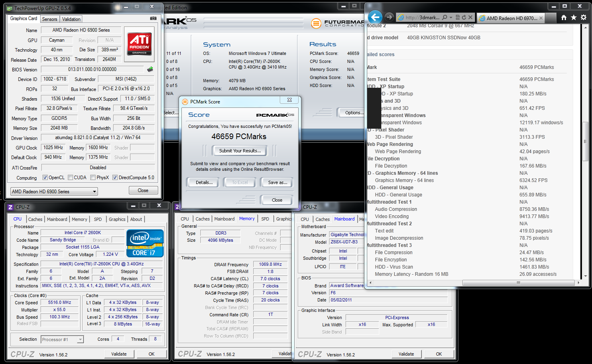
Task: Select Mainboard tab in the right CPU-Z
Action: [x=344, y=219]
